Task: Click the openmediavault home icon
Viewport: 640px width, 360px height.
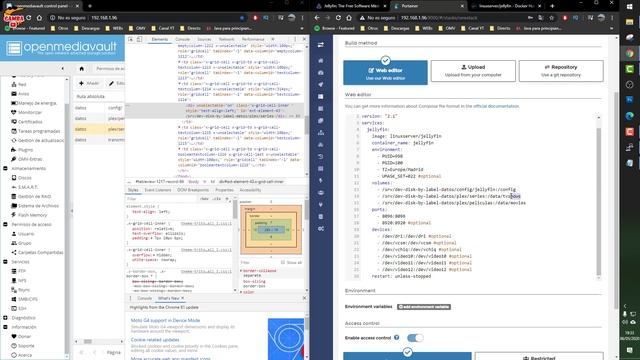Action: [x=82, y=69]
